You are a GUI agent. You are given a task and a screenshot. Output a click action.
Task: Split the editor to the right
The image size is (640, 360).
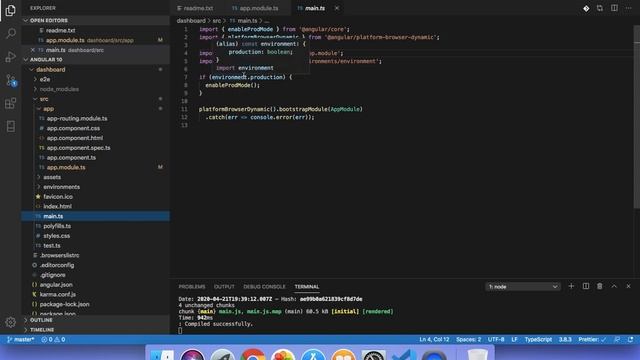(x=614, y=8)
